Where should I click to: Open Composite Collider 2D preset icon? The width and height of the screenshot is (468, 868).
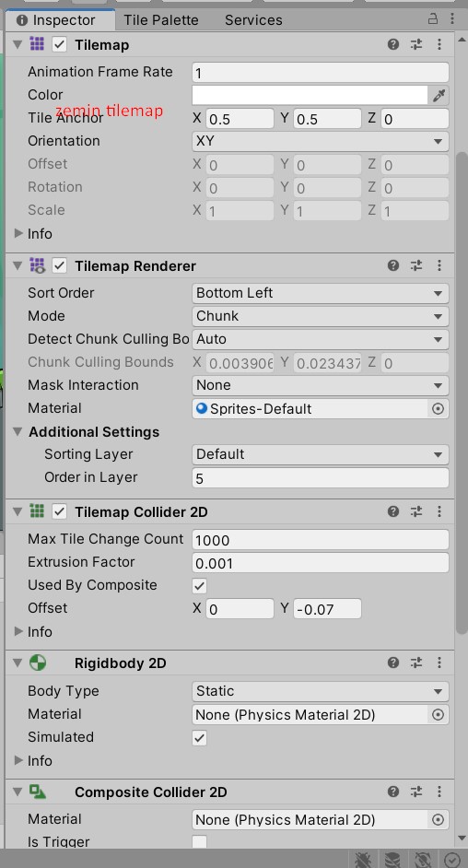pyautogui.click(x=416, y=792)
